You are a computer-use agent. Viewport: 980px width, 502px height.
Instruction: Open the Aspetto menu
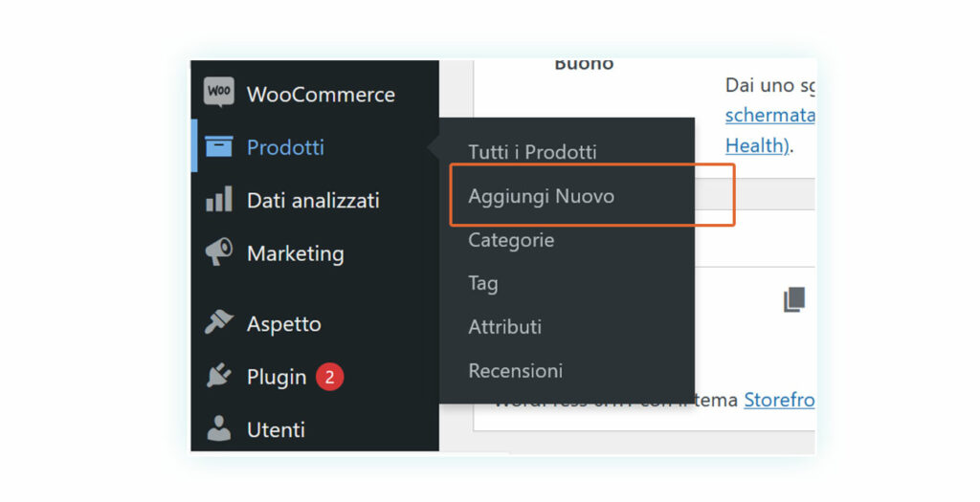coord(283,324)
